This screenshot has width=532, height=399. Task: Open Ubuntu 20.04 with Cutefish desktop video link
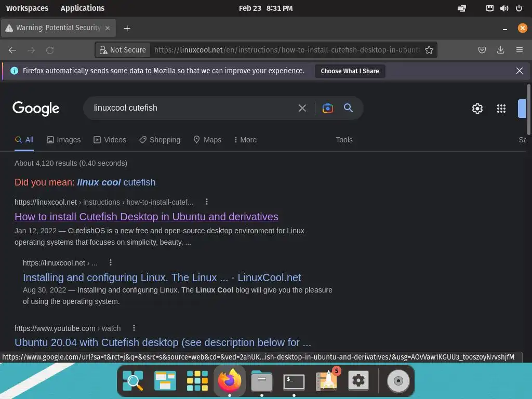pyautogui.click(x=163, y=342)
